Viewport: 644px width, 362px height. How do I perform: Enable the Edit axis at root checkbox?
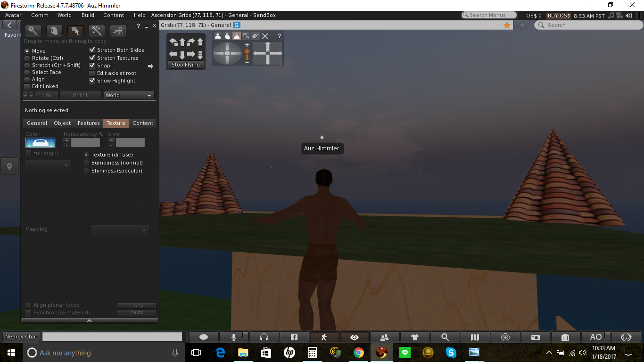point(92,74)
